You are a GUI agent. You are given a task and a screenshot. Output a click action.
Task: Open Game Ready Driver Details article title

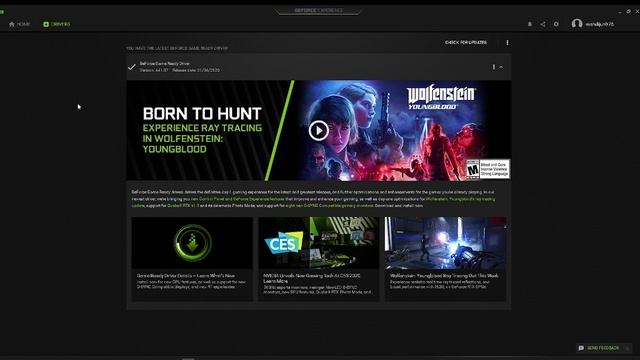(186, 276)
